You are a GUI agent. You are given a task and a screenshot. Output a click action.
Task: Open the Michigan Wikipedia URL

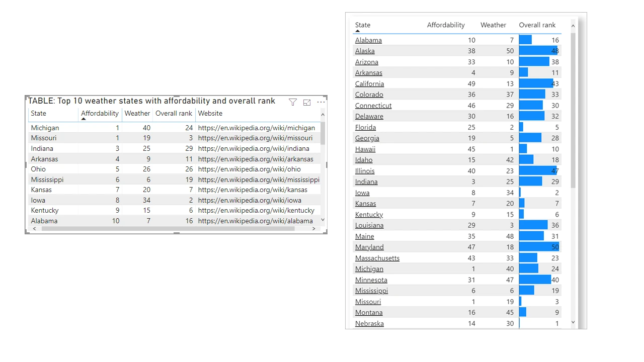coord(257,128)
